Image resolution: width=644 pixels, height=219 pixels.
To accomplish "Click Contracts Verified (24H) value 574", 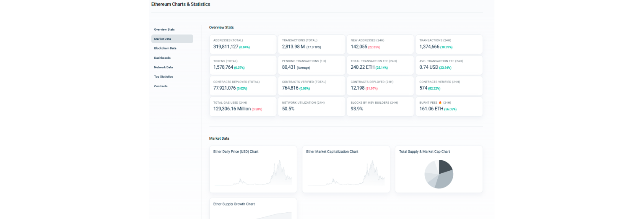I will tap(423, 88).
